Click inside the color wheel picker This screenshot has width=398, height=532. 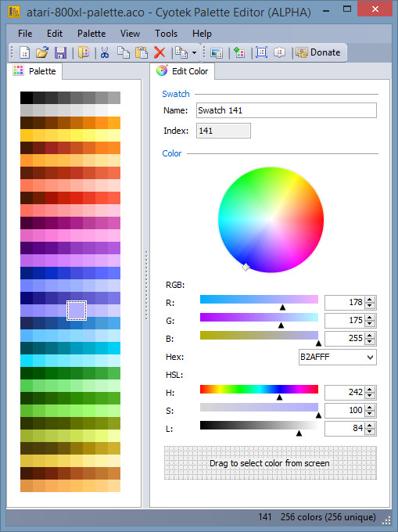[271, 220]
